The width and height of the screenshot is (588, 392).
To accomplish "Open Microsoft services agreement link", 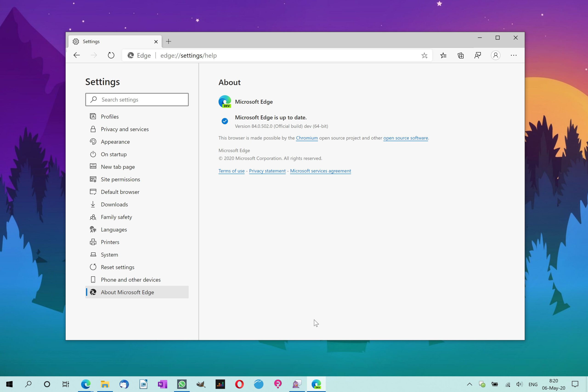I will tap(320, 171).
